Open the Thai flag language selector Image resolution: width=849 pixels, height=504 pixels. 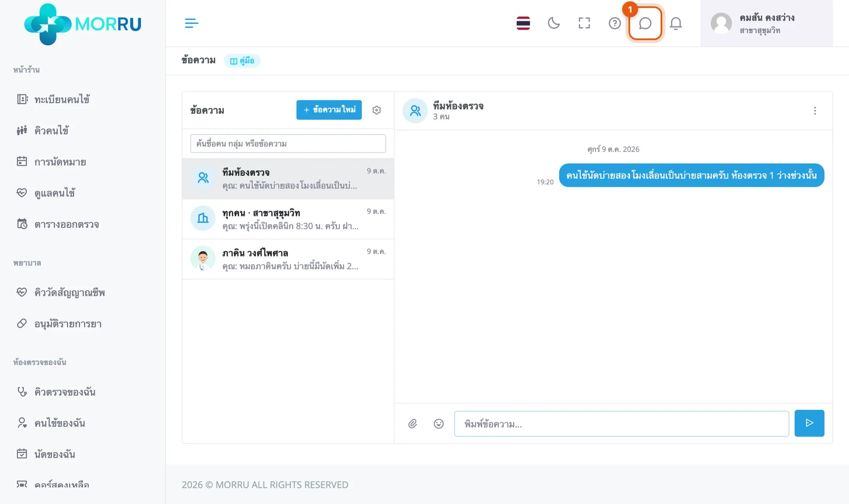point(523,23)
